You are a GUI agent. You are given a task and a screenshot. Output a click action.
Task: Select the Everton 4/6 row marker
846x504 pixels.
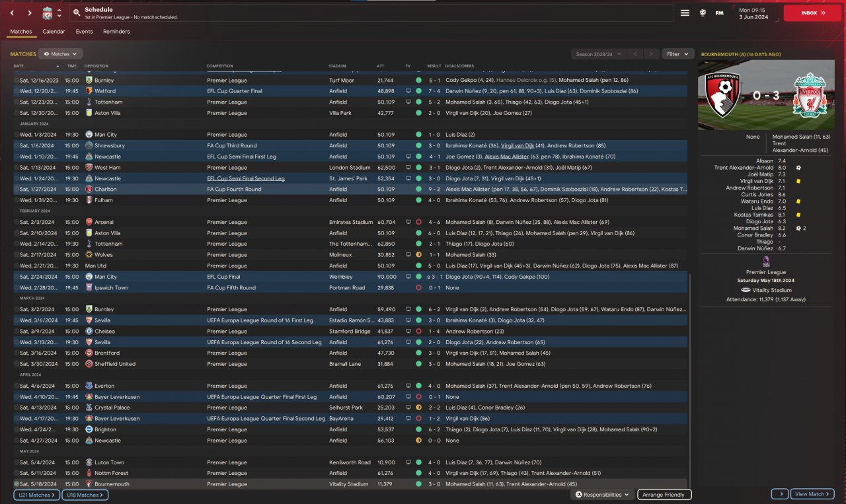[x=17, y=386]
